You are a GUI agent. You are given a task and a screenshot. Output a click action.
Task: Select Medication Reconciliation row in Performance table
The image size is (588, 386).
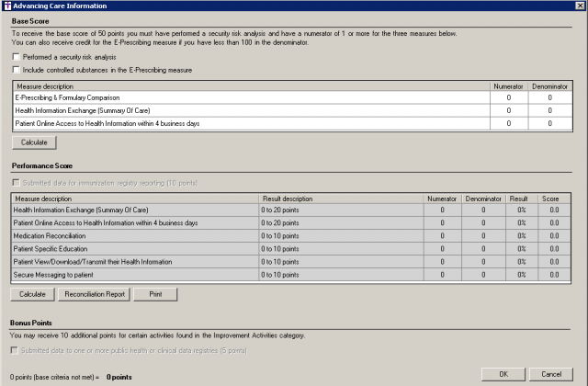click(x=138, y=235)
